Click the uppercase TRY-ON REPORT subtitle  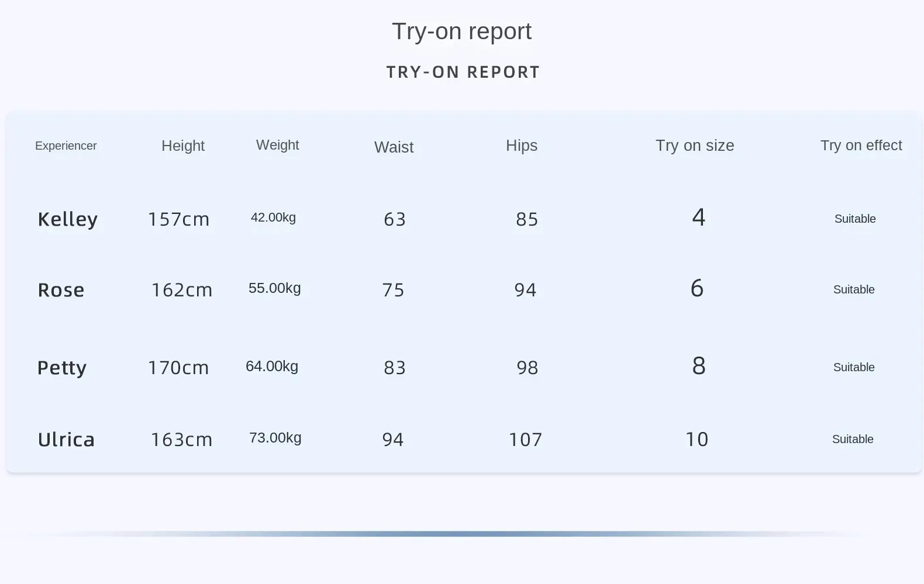(x=463, y=72)
